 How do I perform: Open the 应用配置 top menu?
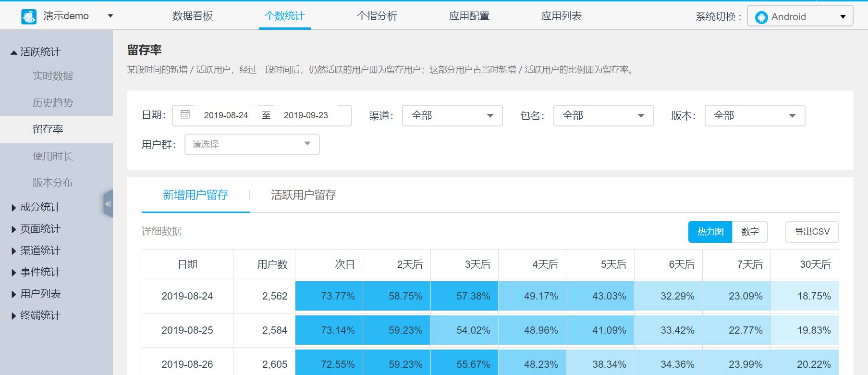(x=469, y=16)
